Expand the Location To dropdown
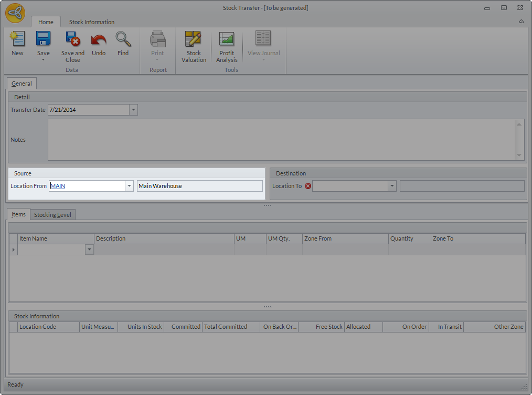This screenshot has width=532, height=395. 391,186
